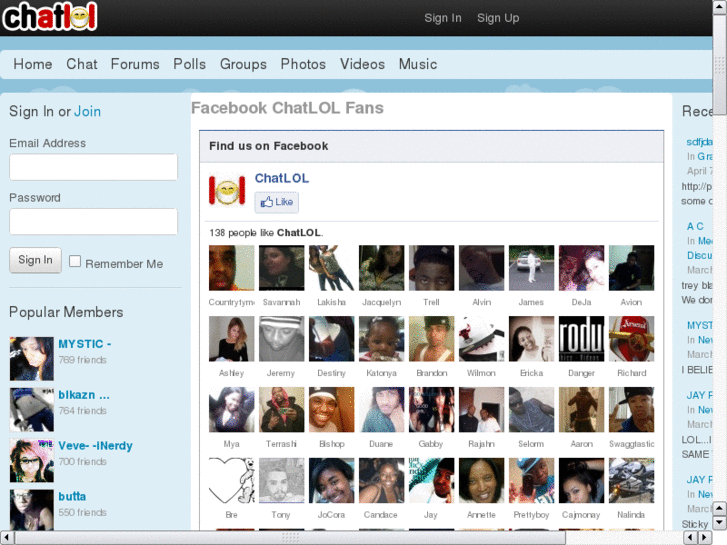The image size is (727, 545).
Task: Click Ashley fan photo
Action: point(231,339)
